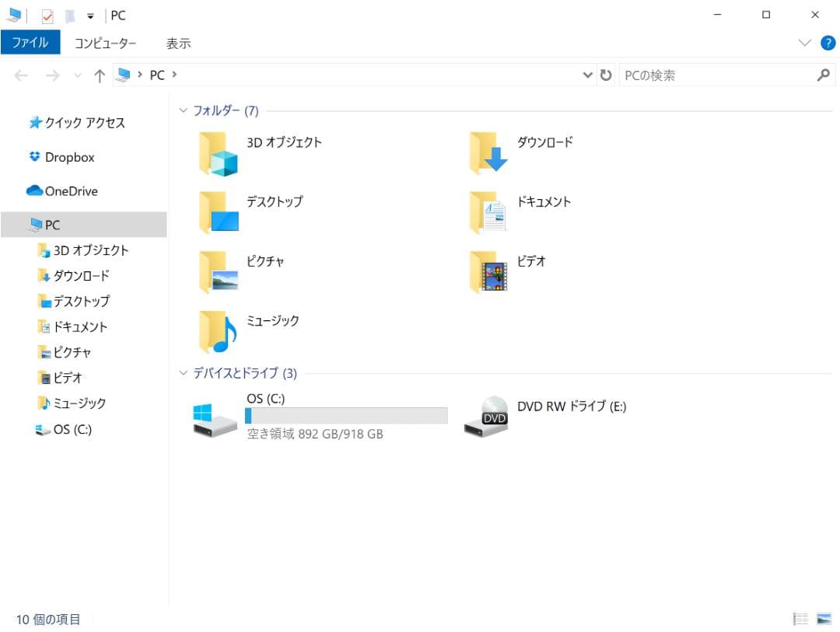The height and width of the screenshot is (632, 840).
Task: Open the 3D オブジェクト folder
Action: (218, 152)
